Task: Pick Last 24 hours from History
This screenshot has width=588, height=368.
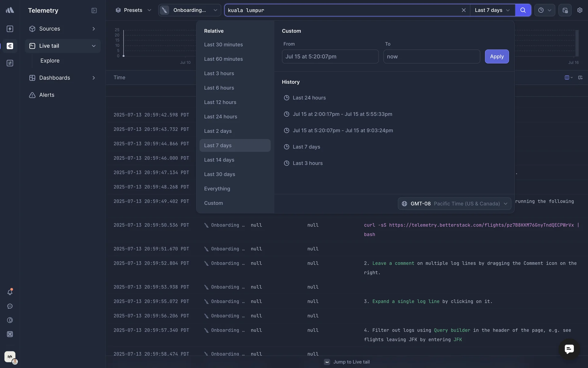Action: click(309, 98)
